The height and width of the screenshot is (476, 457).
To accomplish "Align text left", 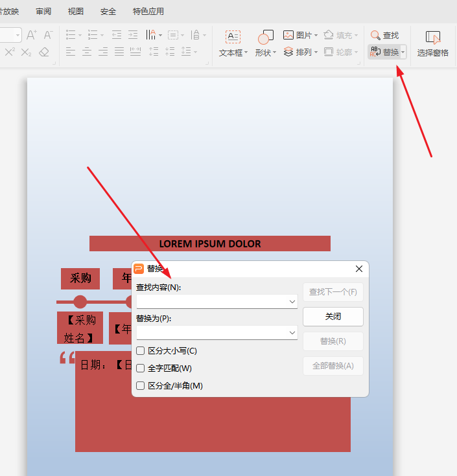I will pos(71,52).
